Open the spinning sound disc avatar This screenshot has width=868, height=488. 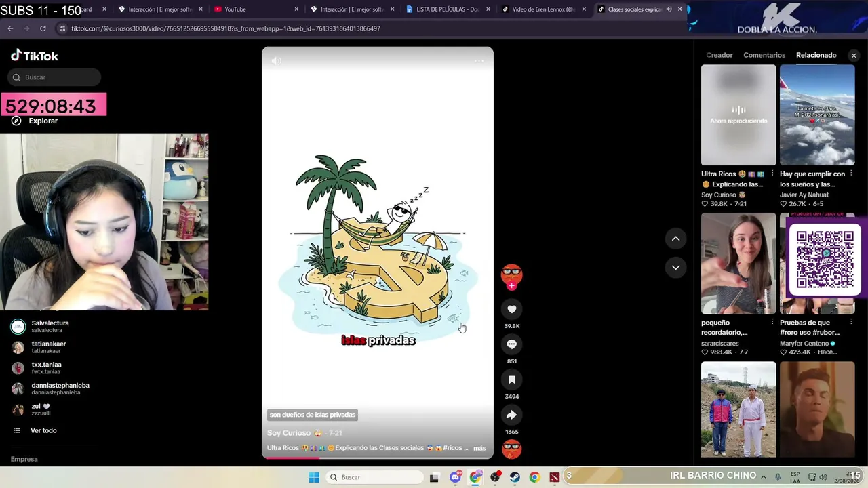pos(512,449)
